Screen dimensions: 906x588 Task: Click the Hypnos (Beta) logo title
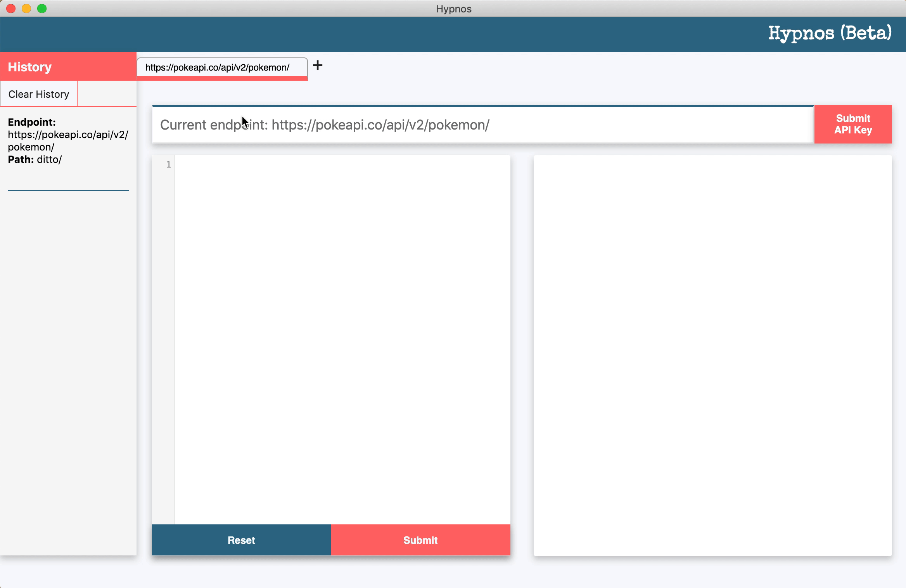[830, 33]
